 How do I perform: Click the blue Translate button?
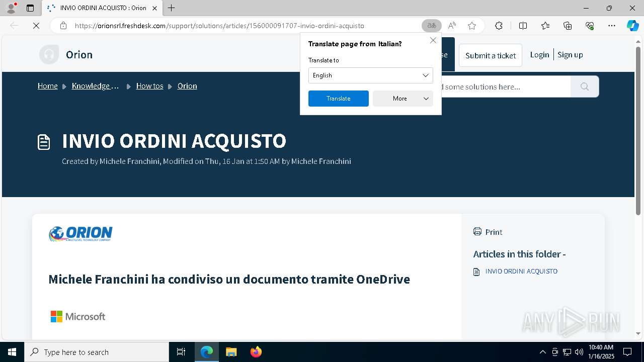339,99
